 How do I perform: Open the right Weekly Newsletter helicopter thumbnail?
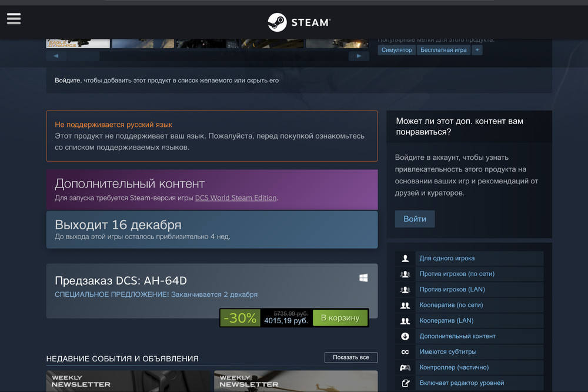(296, 381)
